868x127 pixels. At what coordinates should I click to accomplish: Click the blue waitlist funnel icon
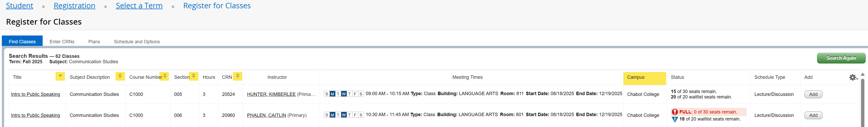(x=675, y=119)
